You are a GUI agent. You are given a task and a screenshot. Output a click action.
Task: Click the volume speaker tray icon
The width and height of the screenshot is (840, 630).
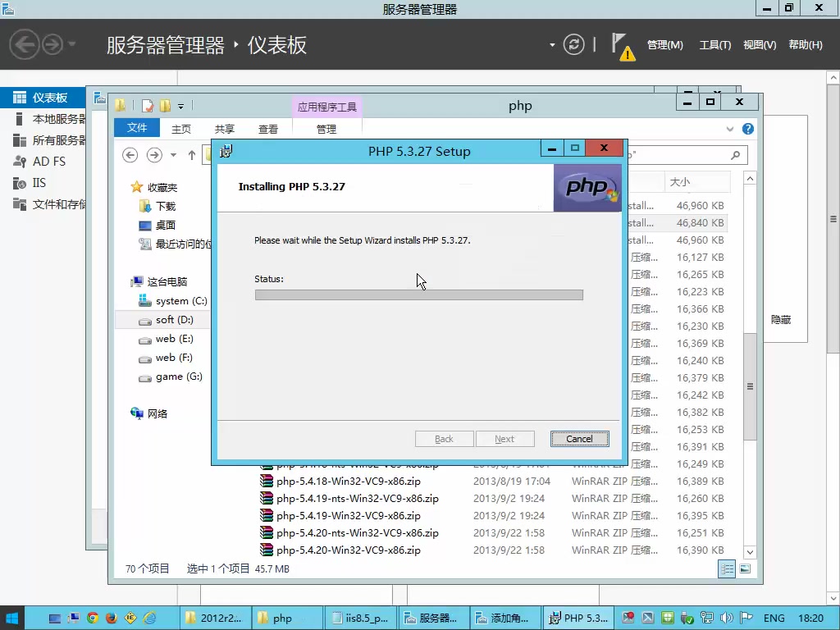point(727,619)
